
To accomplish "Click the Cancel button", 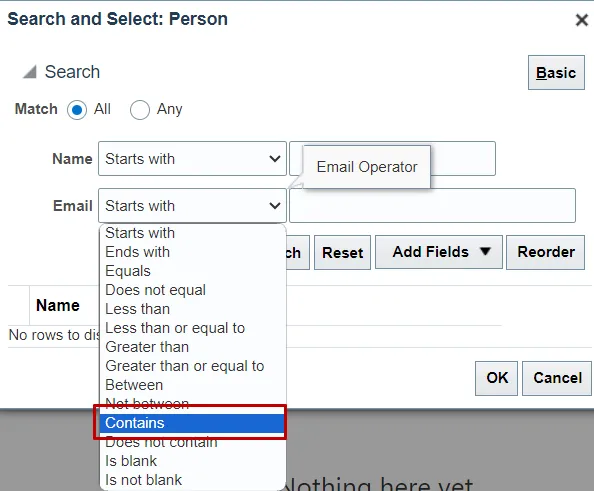I will (557, 378).
